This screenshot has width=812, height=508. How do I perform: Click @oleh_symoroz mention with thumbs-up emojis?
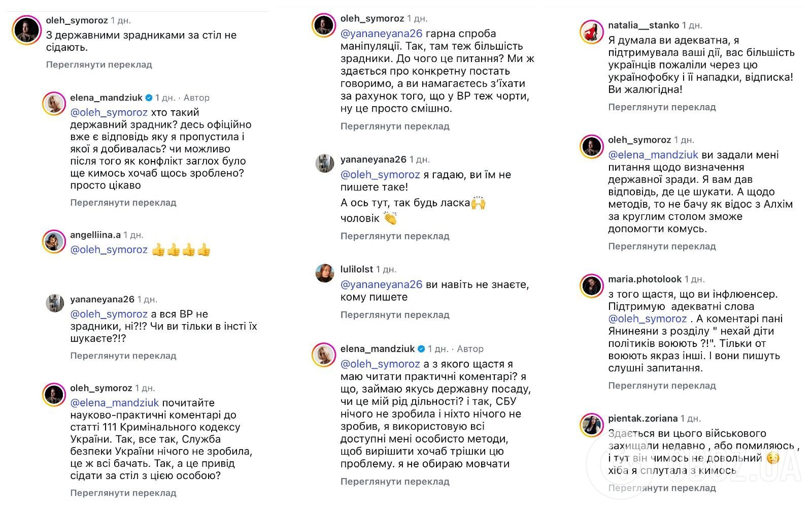109,250
